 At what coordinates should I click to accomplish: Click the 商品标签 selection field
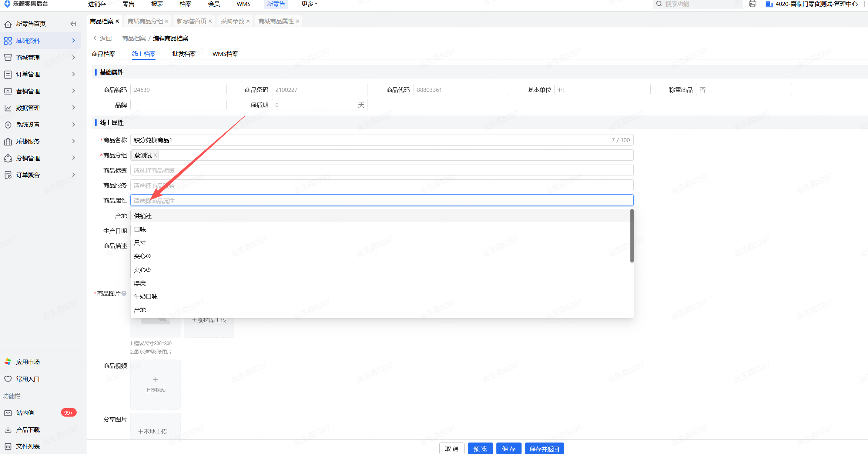point(381,170)
